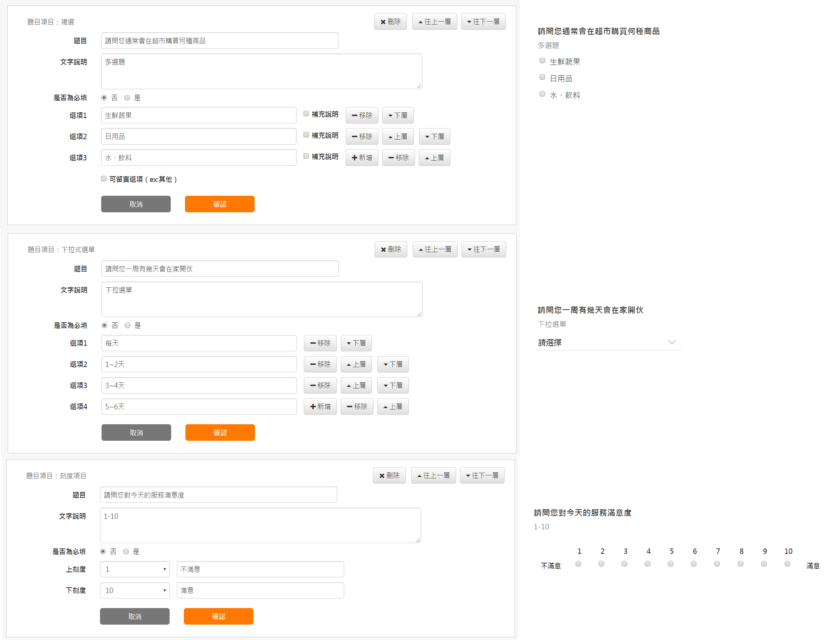The image size is (840, 640).
Task: Enable 補充說明 checkbox for 生鮮蔬果 option
Action: [306, 114]
